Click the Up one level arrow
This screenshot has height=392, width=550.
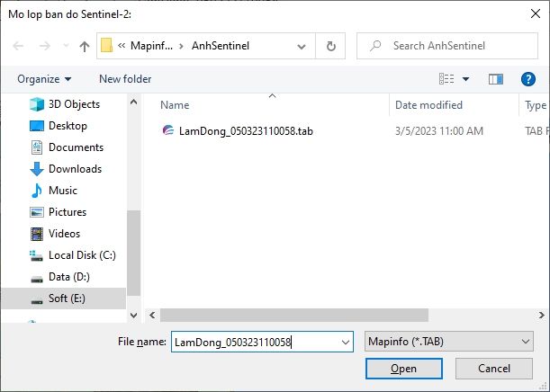[x=85, y=46]
